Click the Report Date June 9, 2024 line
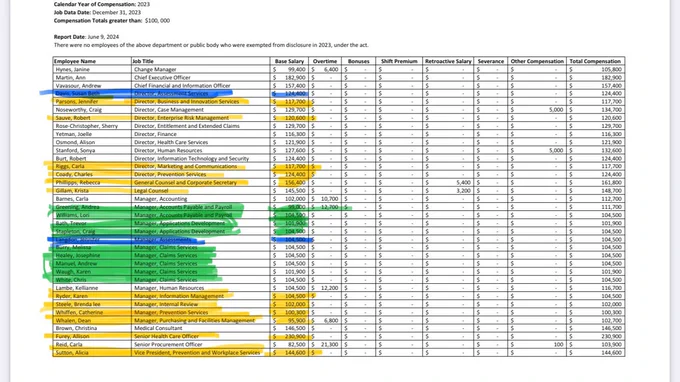Screen dimensions: 680x382 click(86, 37)
